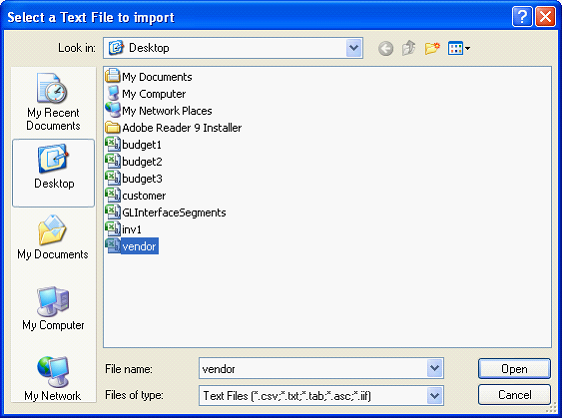The height and width of the screenshot is (419, 563).
Task: Click the Back navigation arrow icon
Action: [x=386, y=48]
